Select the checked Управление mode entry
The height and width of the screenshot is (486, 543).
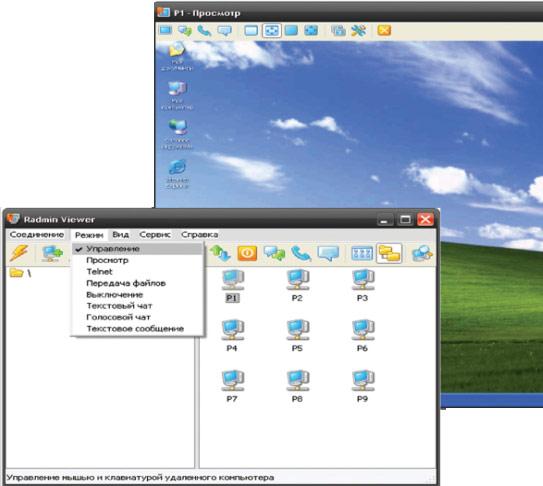[x=137, y=249]
